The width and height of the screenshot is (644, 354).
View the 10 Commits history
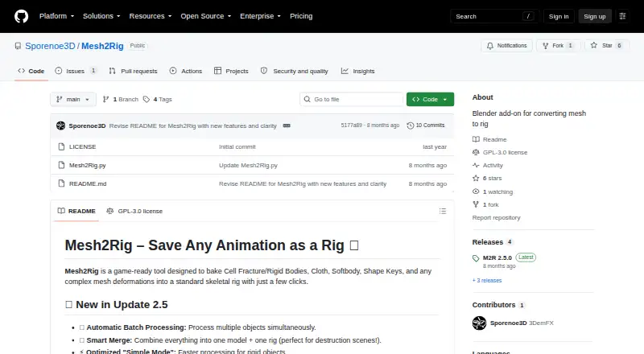[426, 126]
